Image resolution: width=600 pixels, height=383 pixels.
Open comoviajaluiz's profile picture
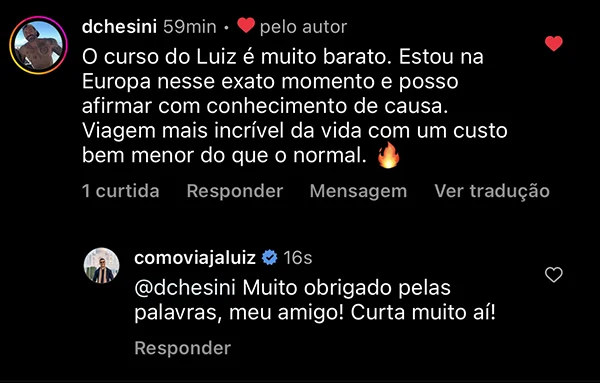(x=101, y=266)
